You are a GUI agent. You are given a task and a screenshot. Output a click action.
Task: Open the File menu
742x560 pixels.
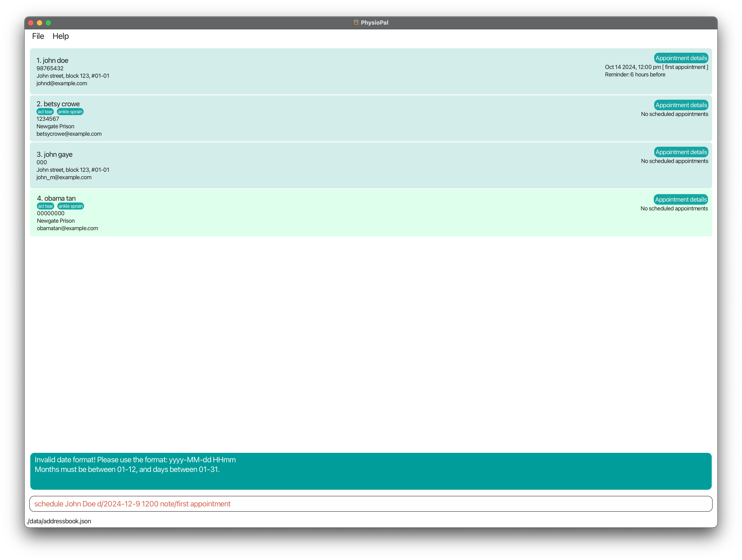coord(38,36)
